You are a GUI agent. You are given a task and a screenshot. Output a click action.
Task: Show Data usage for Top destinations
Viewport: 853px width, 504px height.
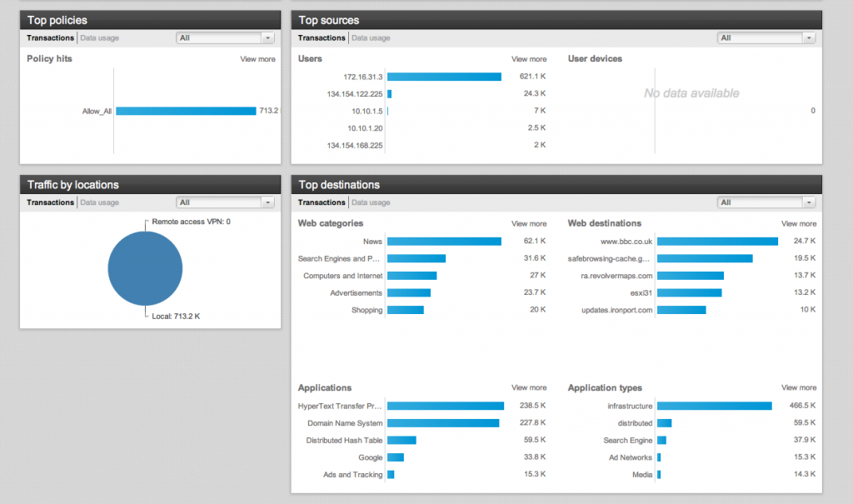371,202
